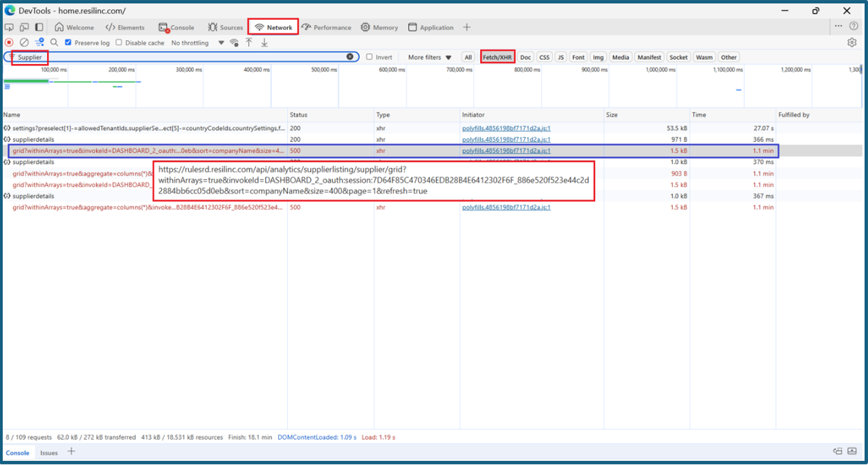Filter requests by Font type
868x465 pixels.
[578, 57]
